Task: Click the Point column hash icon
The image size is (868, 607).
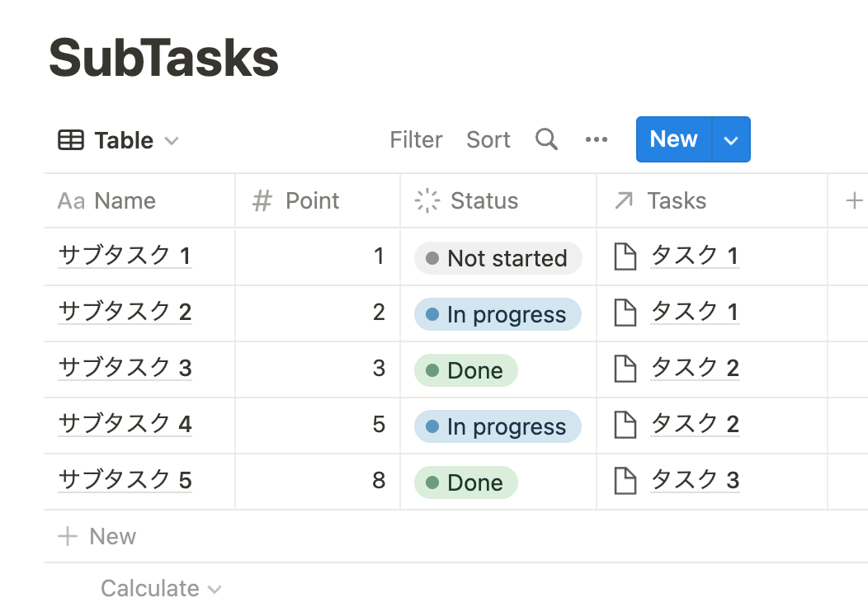Action: pos(262,200)
